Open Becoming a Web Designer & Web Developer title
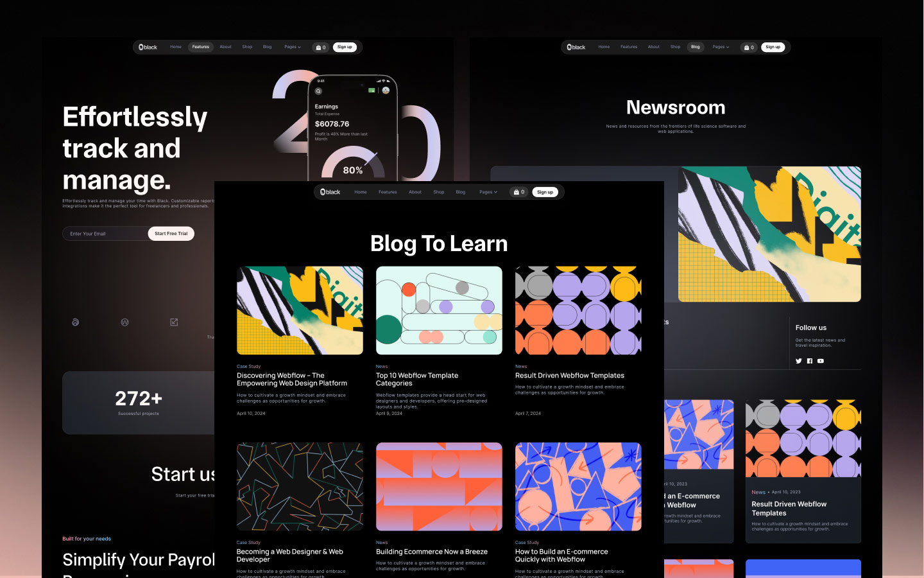The width and height of the screenshot is (924, 578). 290,556
